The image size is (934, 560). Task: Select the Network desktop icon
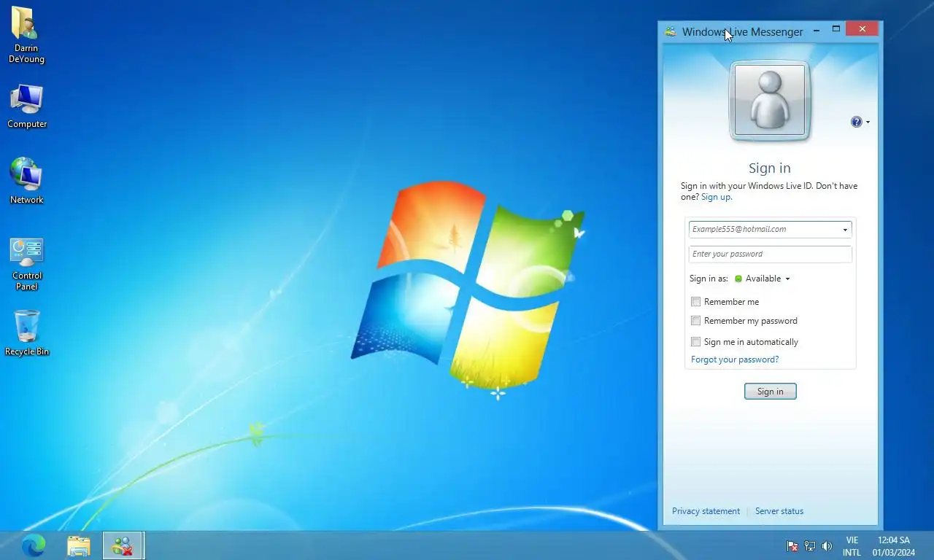(27, 181)
